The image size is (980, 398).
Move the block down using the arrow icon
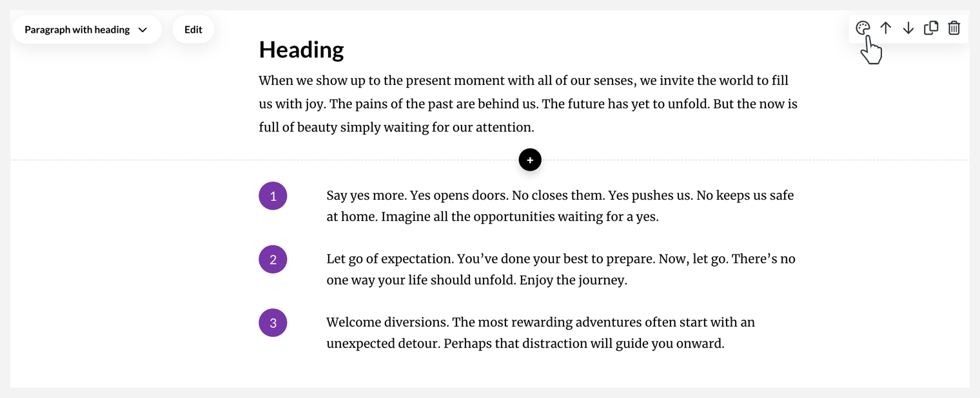[x=908, y=28]
